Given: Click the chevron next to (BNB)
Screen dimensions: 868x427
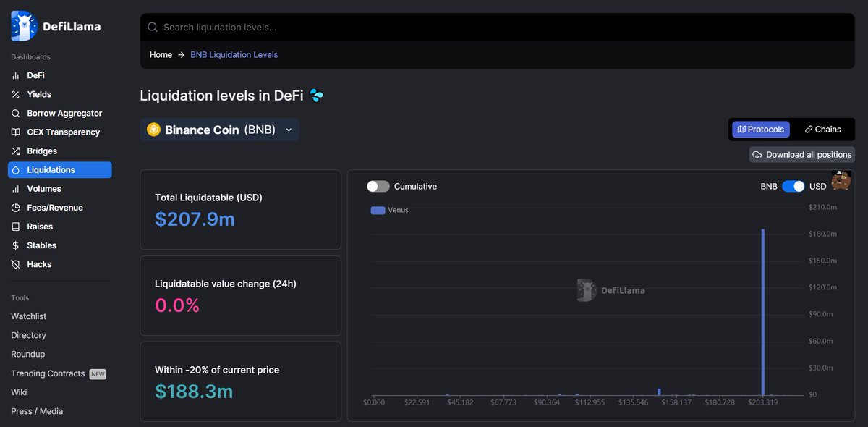Looking at the screenshot, I should [x=289, y=130].
